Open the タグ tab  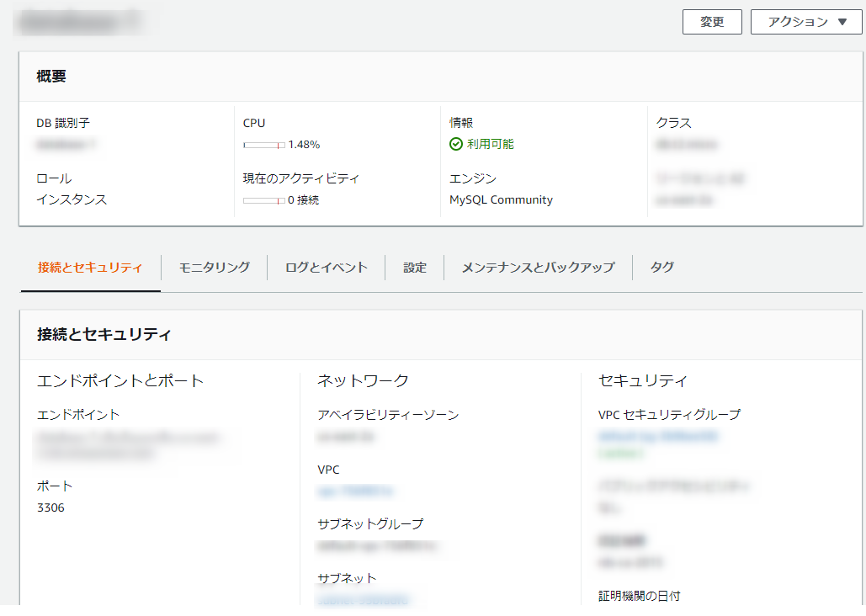coord(661,268)
